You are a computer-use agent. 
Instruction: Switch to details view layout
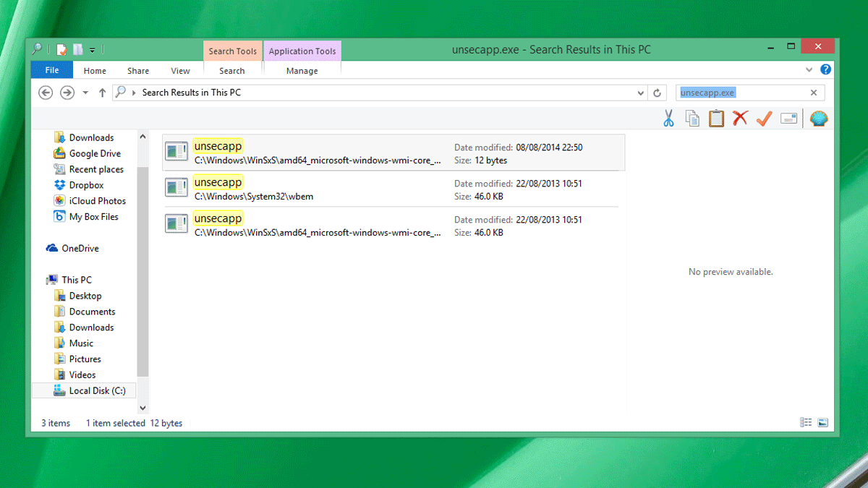coord(806,423)
